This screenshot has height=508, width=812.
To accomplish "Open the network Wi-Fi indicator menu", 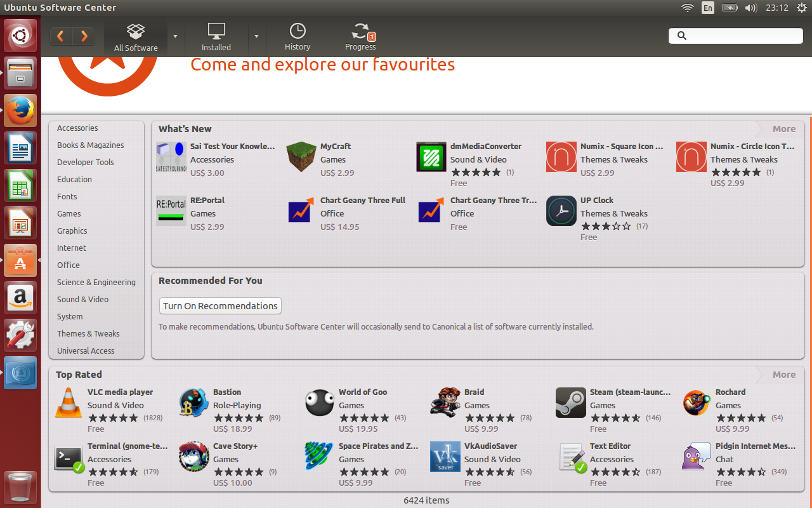I will tap(687, 8).
